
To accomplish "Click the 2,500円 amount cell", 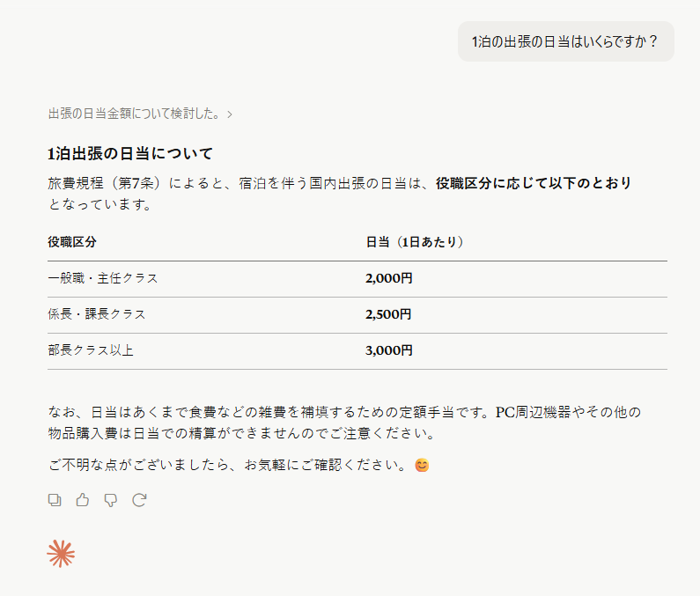I will pyautogui.click(x=388, y=314).
